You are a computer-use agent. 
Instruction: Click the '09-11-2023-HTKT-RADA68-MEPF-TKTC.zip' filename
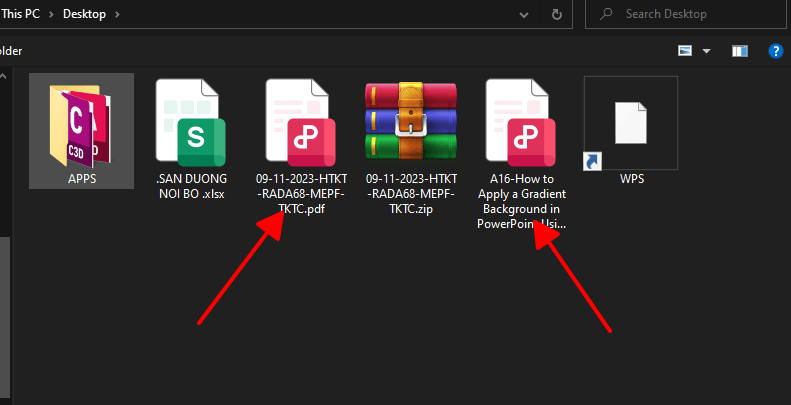click(x=411, y=194)
